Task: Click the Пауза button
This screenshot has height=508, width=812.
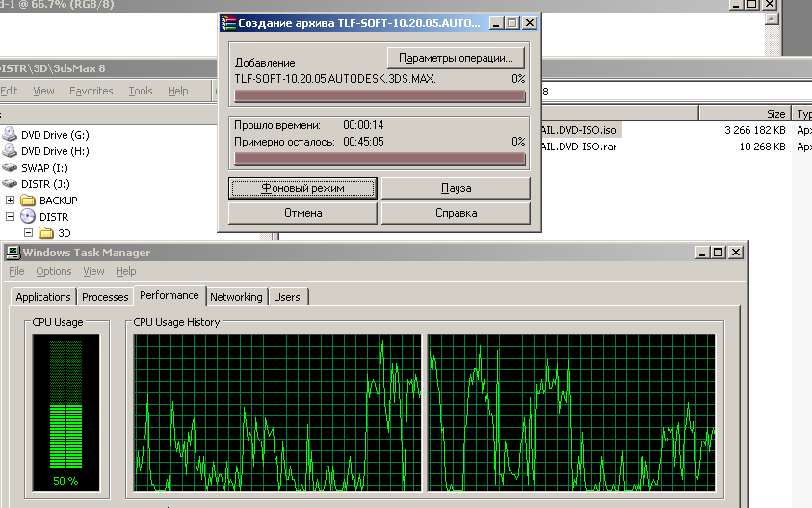Action: click(x=456, y=188)
